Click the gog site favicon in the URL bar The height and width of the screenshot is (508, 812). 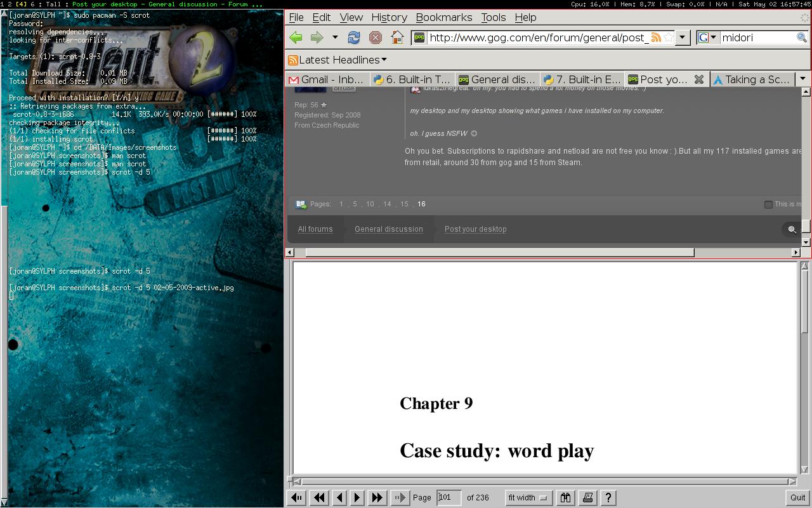[419, 37]
